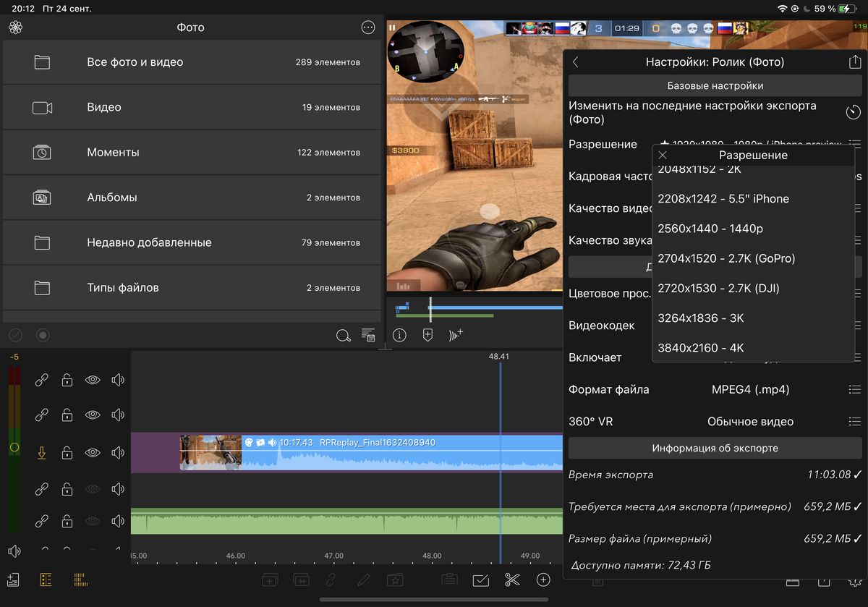Open the Видео category
The height and width of the screenshot is (607, 868).
click(x=192, y=107)
